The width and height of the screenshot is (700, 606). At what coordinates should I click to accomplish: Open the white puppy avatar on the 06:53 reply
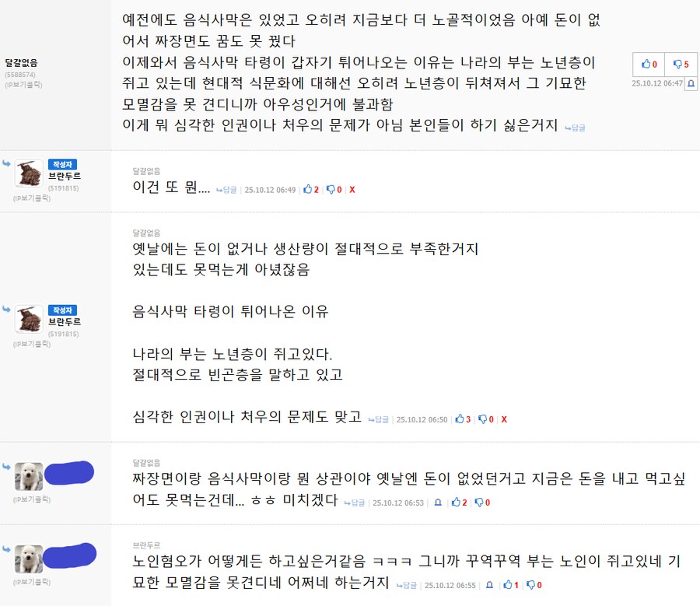(x=29, y=477)
